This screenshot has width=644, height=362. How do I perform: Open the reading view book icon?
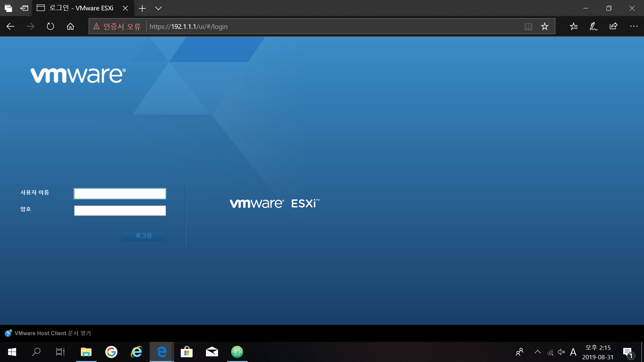tap(528, 26)
